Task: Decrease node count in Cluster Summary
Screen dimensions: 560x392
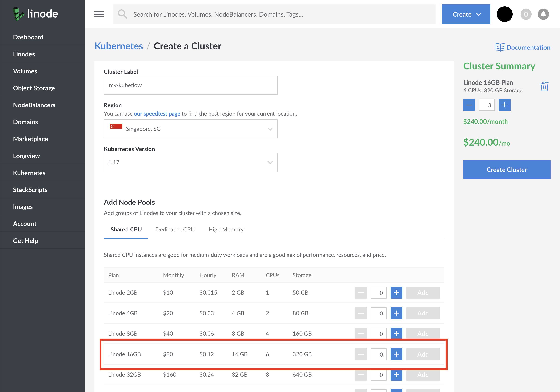Action: click(469, 105)
